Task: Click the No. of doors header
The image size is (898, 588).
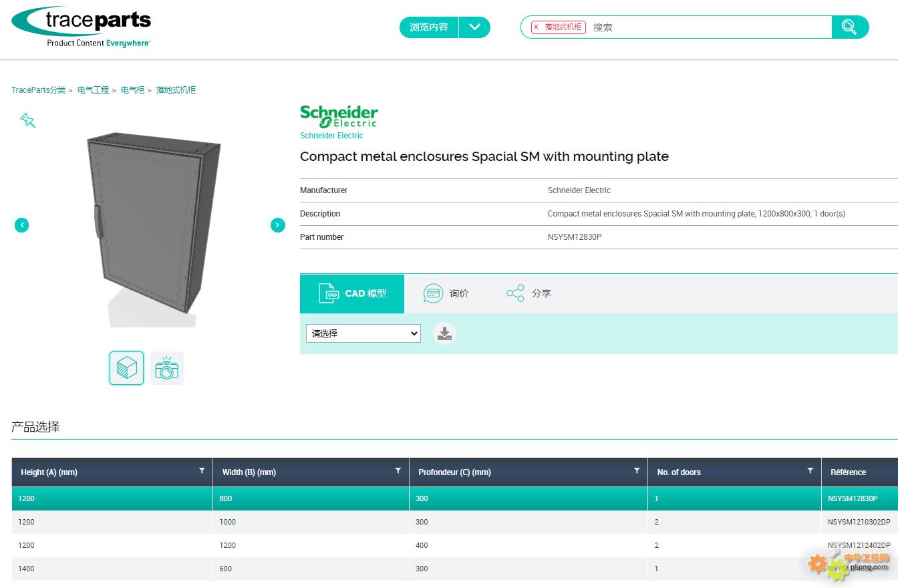Action: coord(679,472)
